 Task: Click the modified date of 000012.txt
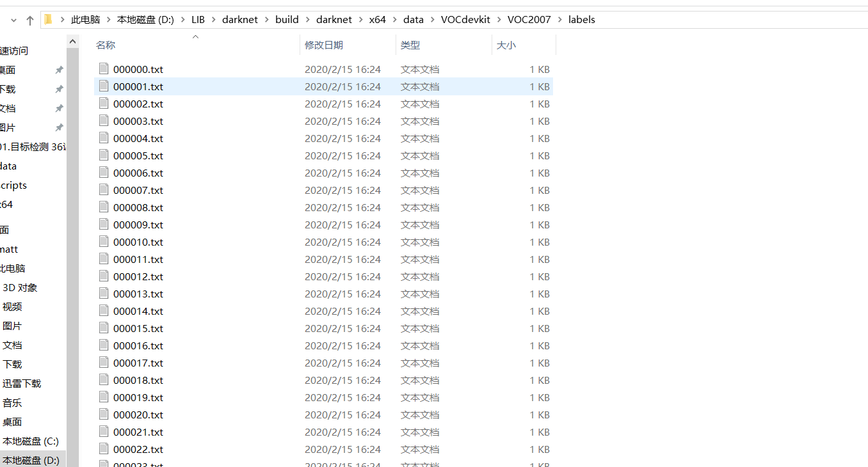point(342,276)
